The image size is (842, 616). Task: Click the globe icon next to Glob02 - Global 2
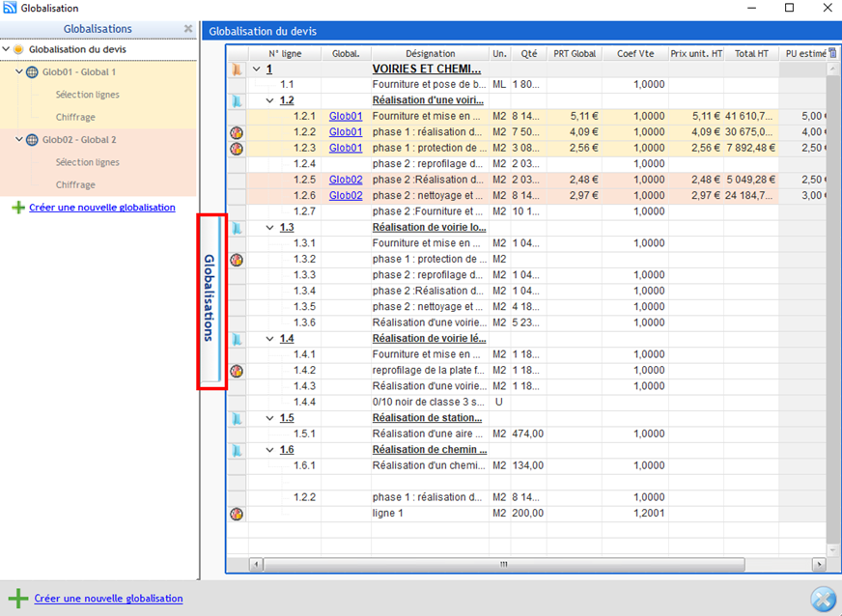coord(32,140)
